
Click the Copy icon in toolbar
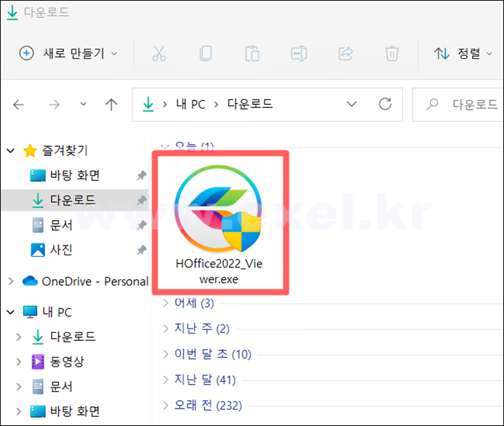pos(206,53)
